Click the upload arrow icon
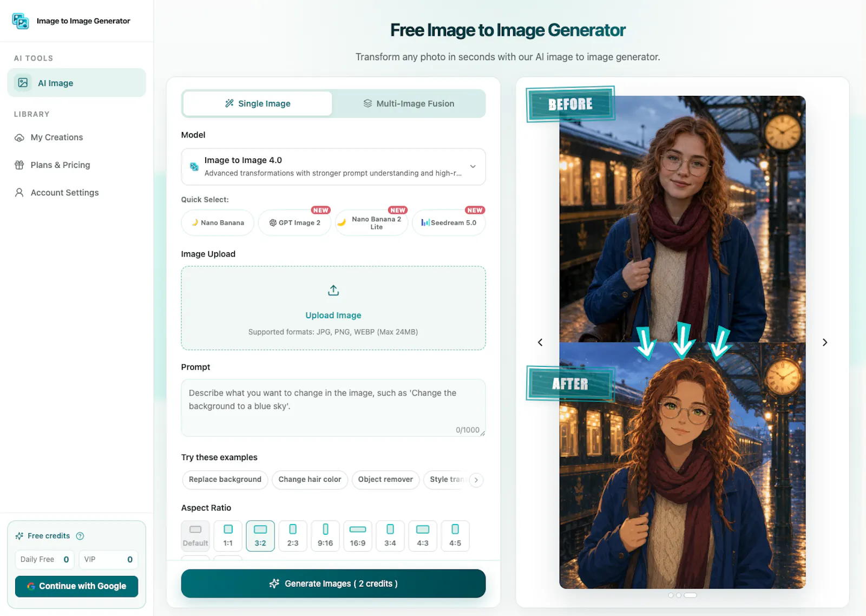Image resolution: width=866 pixels, height=616 pixels. pyautogui.click(x=333, y=291)
